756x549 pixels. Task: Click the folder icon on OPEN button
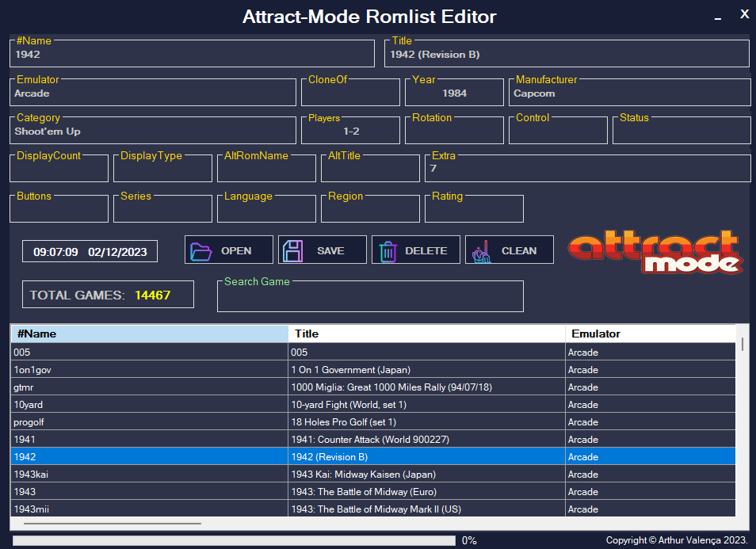tap(200, 251)
